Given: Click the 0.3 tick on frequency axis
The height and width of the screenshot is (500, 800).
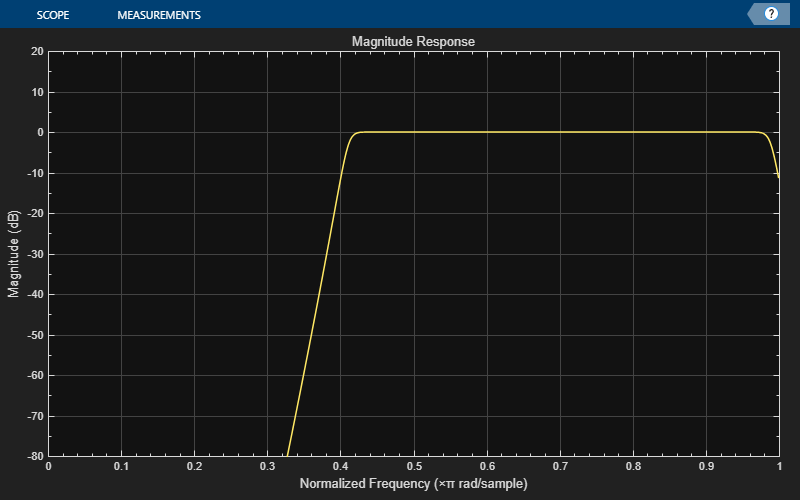Looking at the screenshot, I should click(x=267, y=467).
